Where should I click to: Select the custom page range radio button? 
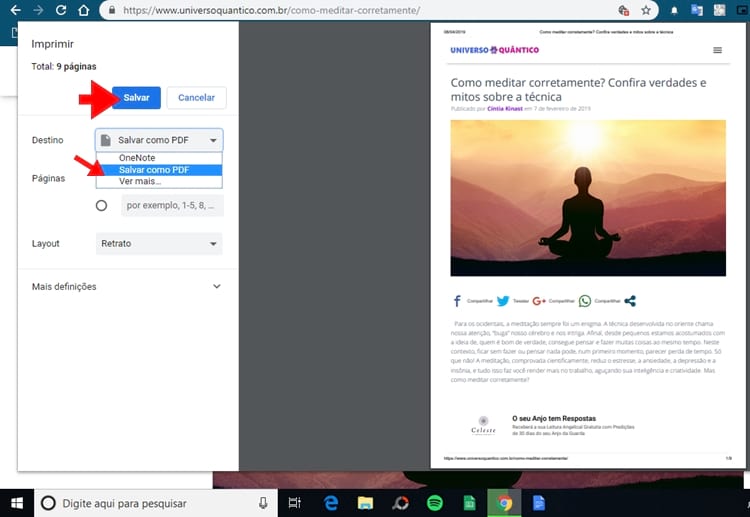(x=101, y=205)
